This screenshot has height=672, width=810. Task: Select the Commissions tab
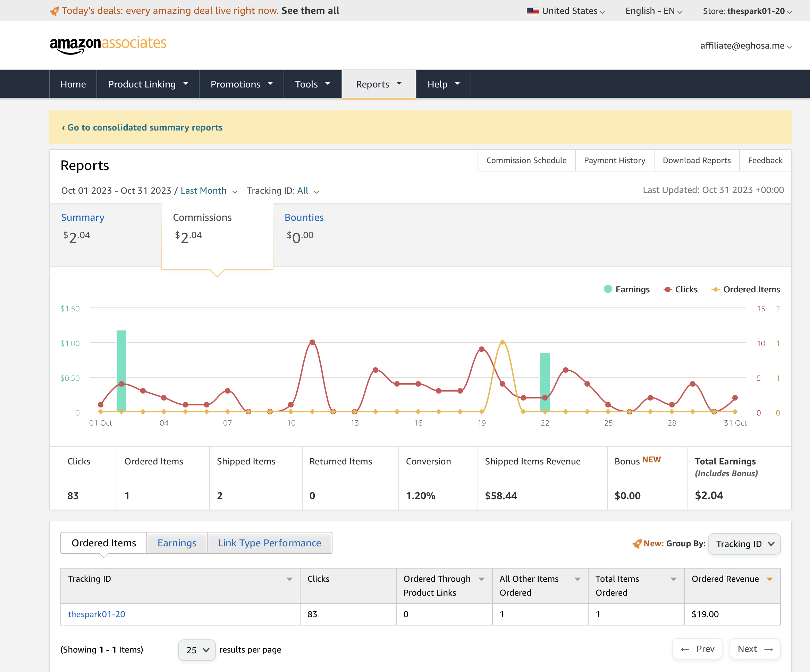pyautogui.click(x=217, y=236)
